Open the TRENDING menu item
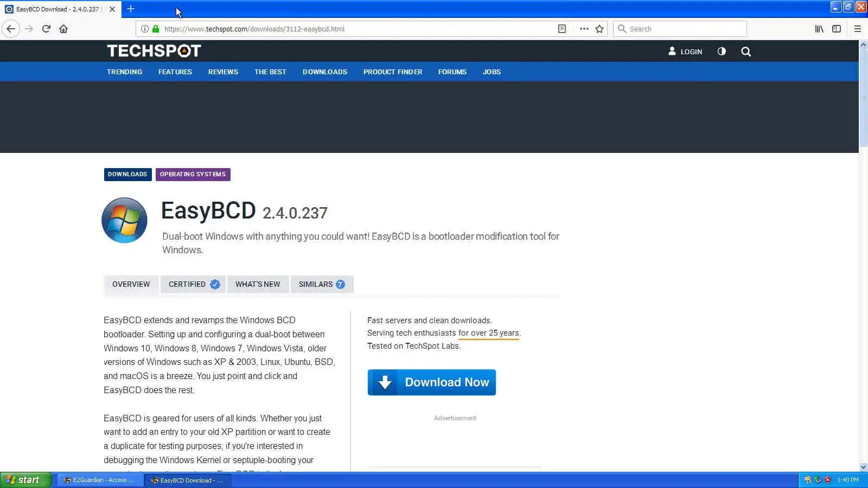The image size is (868, 488). (124, 72)
